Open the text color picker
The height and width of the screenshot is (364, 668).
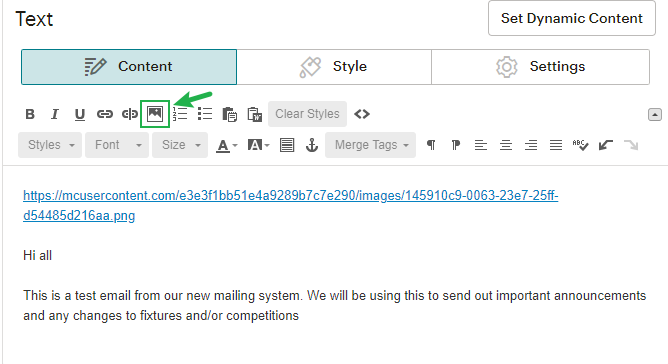[x=226, y=145]
